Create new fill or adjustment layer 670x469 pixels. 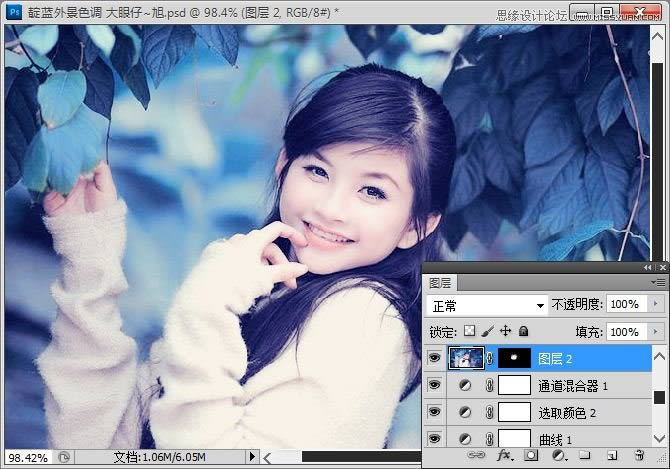[558, 455]
